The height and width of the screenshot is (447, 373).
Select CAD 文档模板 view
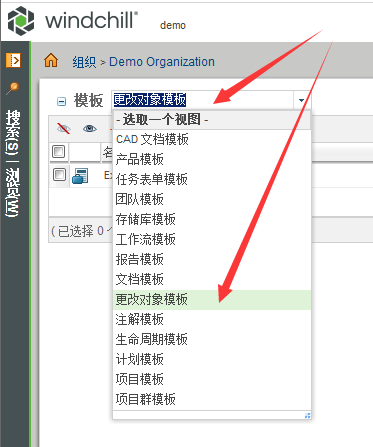click(212, 139)
